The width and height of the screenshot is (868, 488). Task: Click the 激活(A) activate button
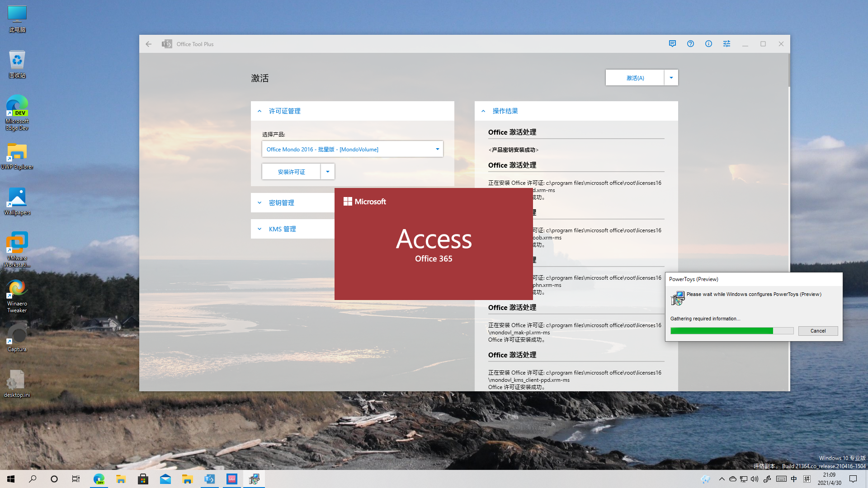point(635,78)
